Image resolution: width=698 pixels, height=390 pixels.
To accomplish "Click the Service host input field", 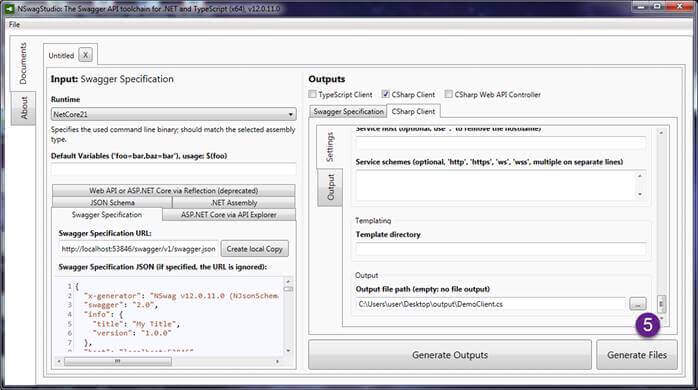I will click(500, 142).
